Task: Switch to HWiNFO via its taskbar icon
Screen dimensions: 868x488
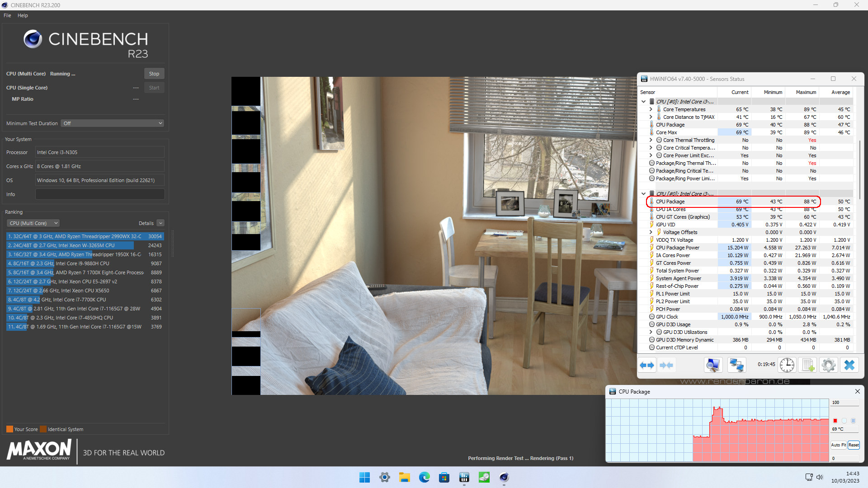Action: point(464,477)
